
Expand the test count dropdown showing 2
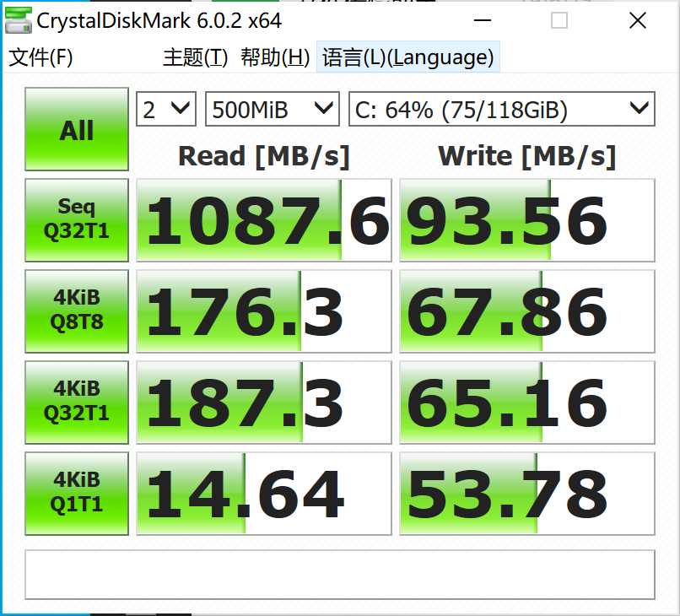(166, 109)
